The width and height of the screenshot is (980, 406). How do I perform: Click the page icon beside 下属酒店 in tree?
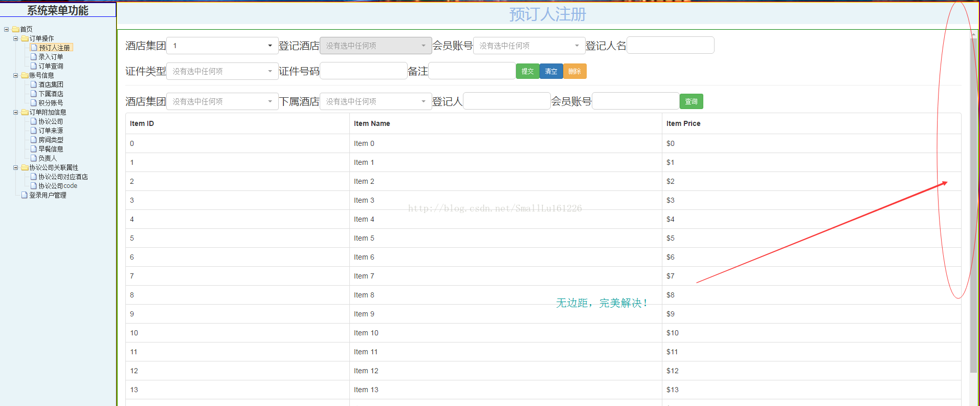coord(34,94)
